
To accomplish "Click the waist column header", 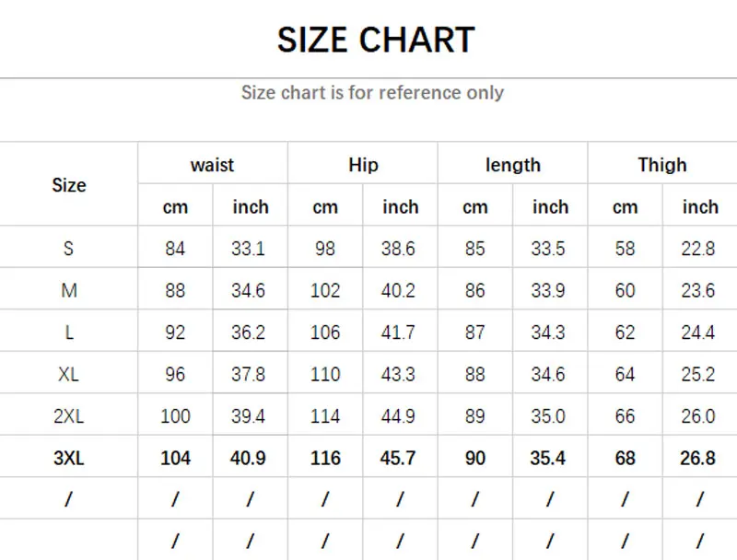I will coord(212,166).
